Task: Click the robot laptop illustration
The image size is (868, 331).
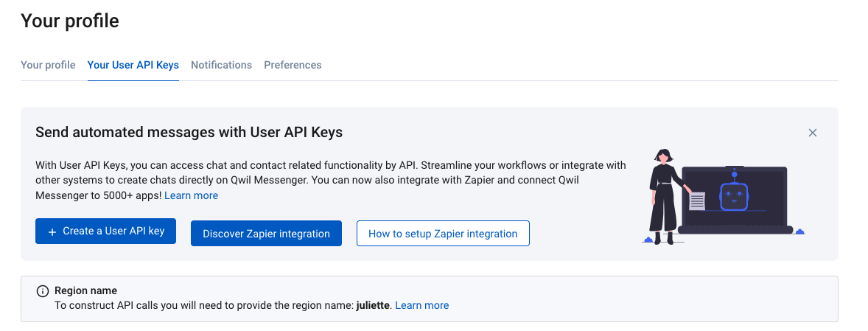Action: [724, 197]
